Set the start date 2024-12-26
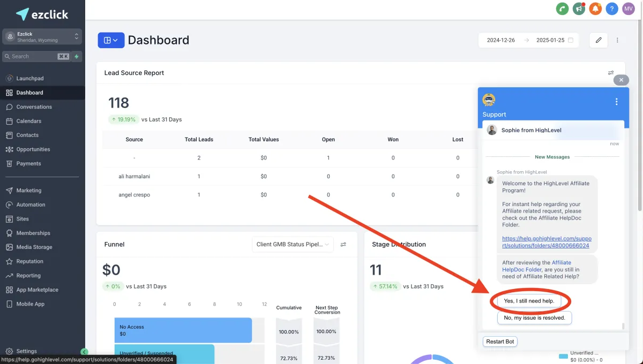Viewport: 643px width, 364px height. [501, 40]
